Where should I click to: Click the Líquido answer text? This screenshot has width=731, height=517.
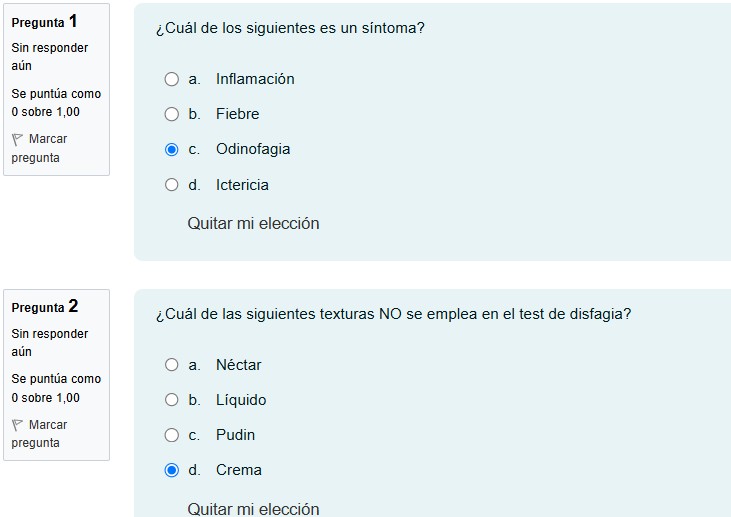(241, 400)
